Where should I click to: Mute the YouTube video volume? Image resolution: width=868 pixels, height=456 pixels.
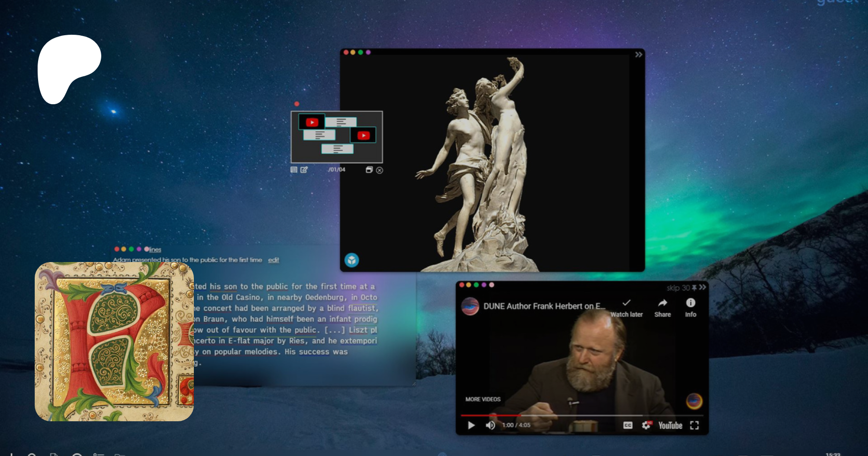coord(490,425)
